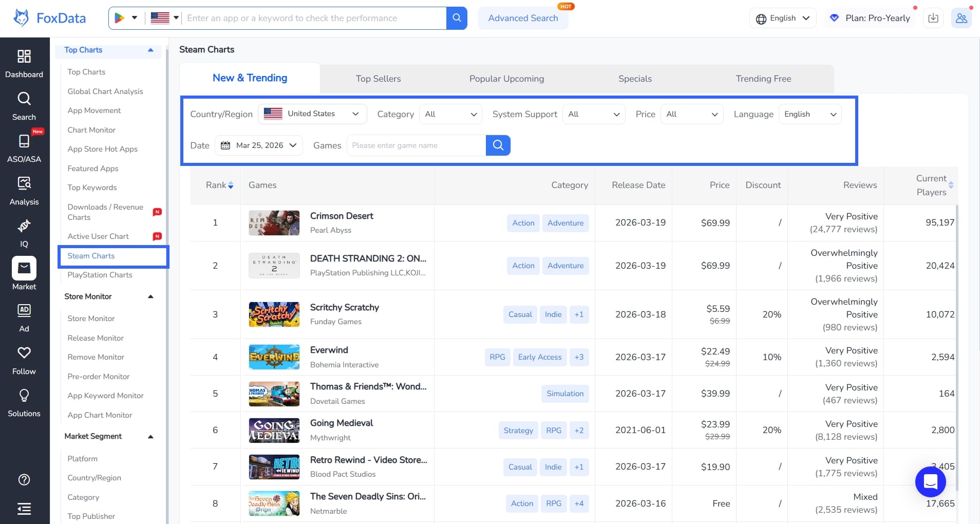980x524 pixels.
Task: Click the download icon in header
Action: click(933, 18)
